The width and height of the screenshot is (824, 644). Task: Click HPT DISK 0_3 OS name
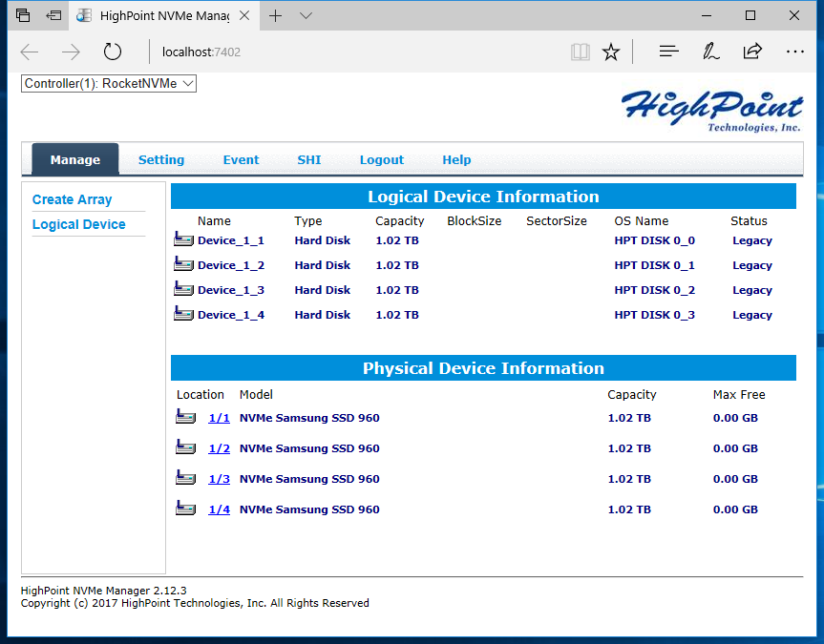click(654, 315)
